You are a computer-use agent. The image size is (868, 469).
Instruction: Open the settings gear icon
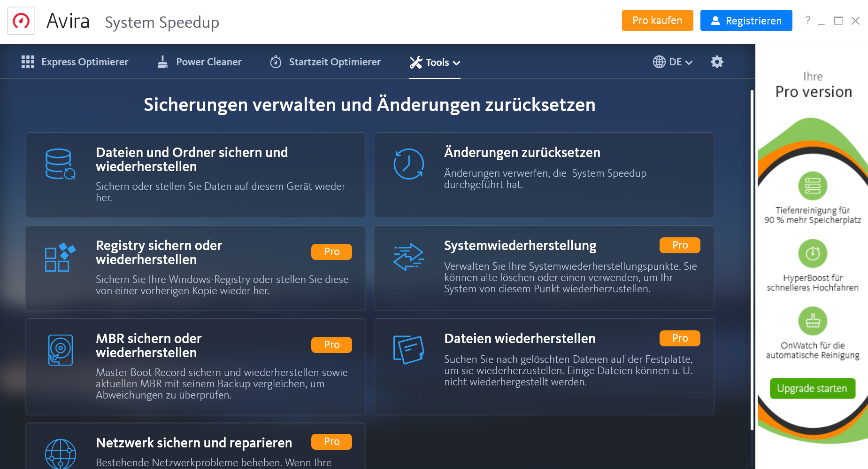pyautogui.click(x=717, y=62)
